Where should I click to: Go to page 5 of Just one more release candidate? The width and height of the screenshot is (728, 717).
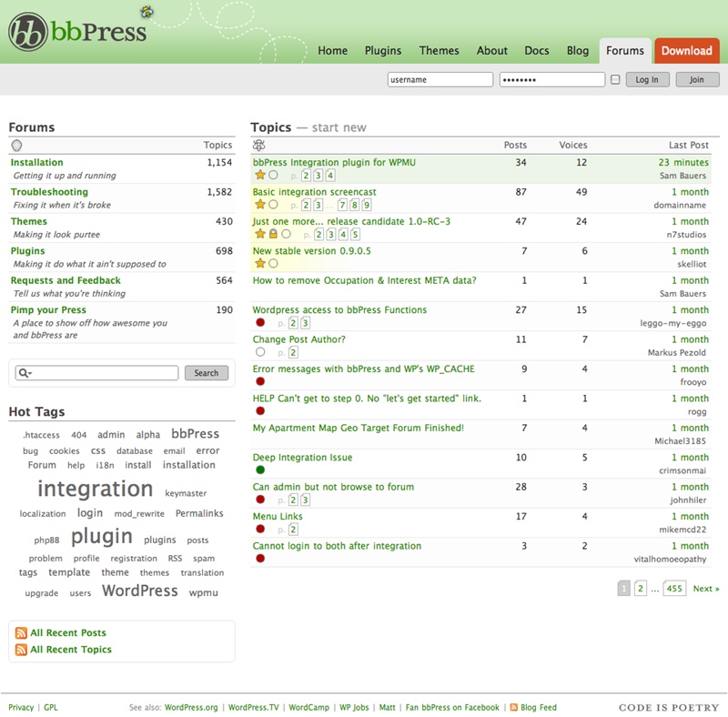click(355, 234)
